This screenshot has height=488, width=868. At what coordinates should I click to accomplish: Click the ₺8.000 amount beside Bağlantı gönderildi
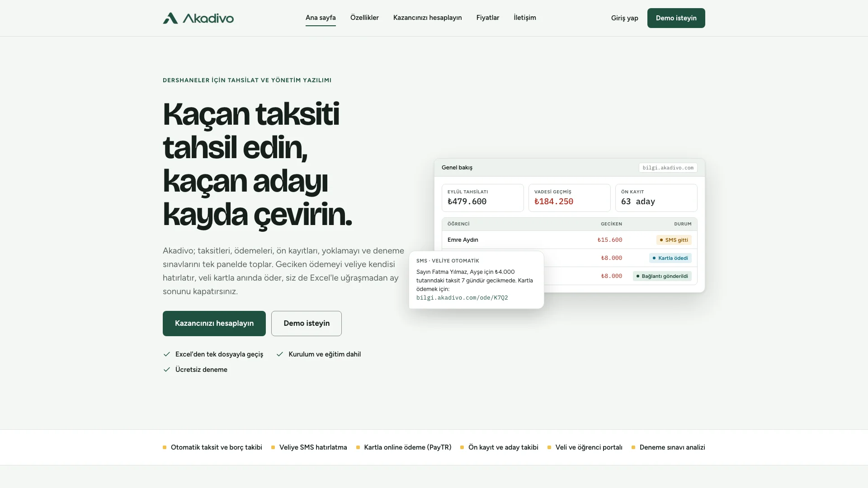tap(612, 276)
